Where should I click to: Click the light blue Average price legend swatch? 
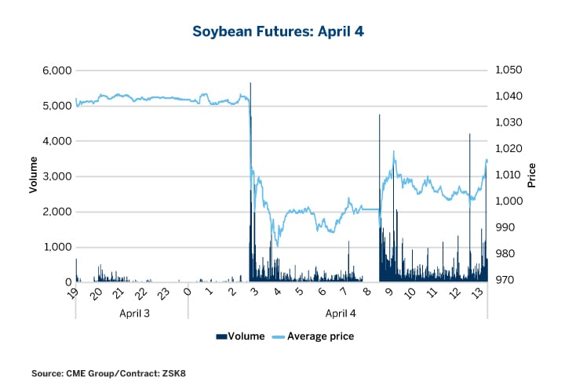tap(279, 336)
